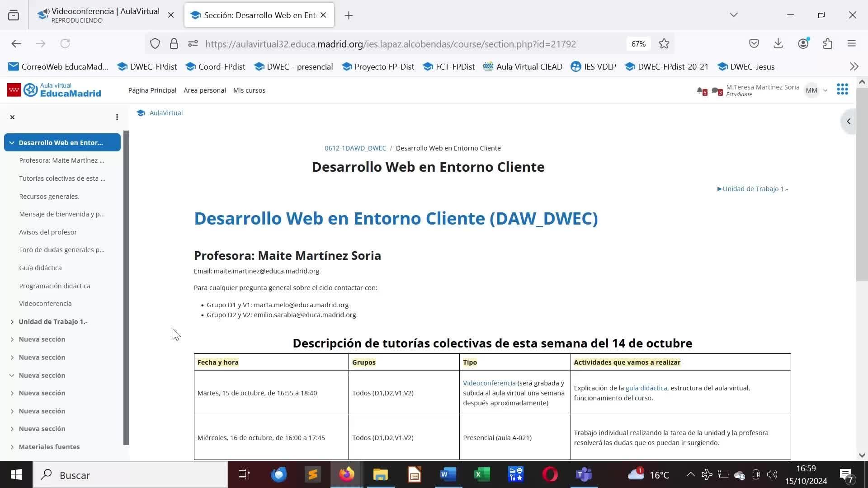Open the course index three-dots menu
Viewport: 868px width, 488px height.
point(117,117)
